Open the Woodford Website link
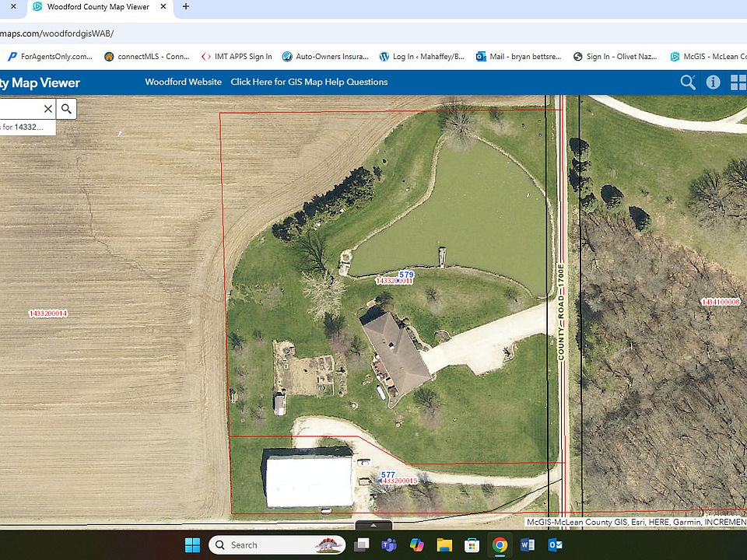Viewport: 747px width, 560px height. (183, 82)
